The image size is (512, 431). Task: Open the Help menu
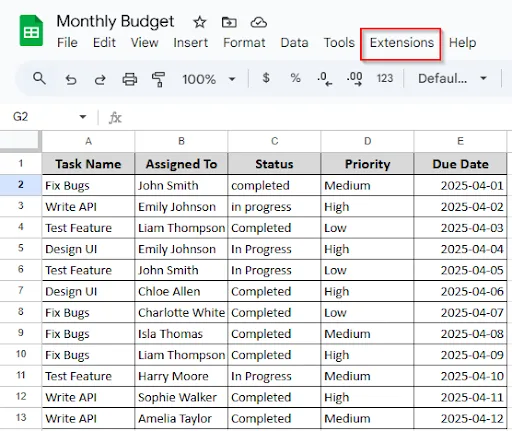tap(462, 43)
